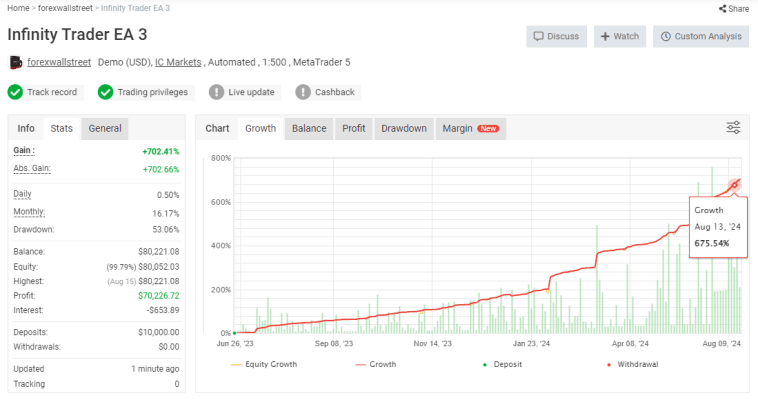Image resolution: width=758 pixels, height=400 pixels.
Task: Switch to the Stats tab
Action: click(62, 128)
